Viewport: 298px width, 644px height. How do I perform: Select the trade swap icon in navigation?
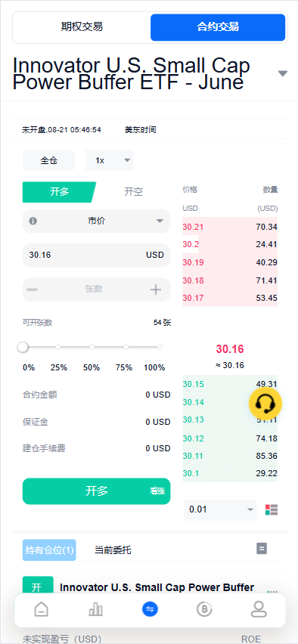point(150,609)
